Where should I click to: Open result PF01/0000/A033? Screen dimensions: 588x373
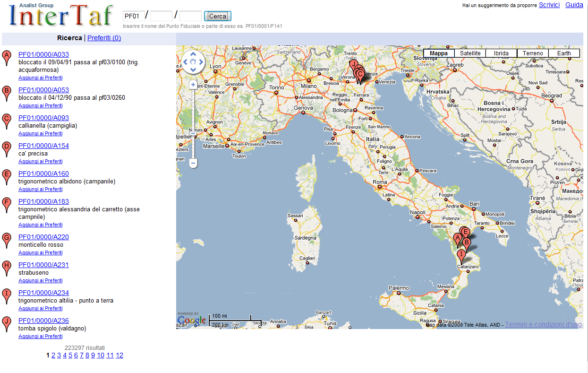(43, 54)
